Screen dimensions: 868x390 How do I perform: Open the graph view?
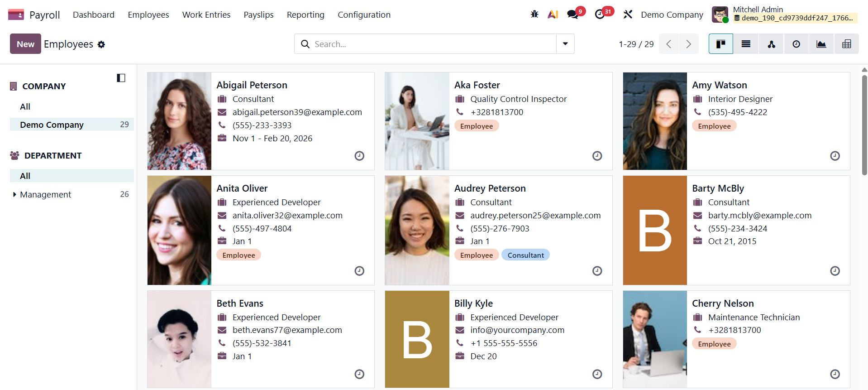tap(821, 44)
